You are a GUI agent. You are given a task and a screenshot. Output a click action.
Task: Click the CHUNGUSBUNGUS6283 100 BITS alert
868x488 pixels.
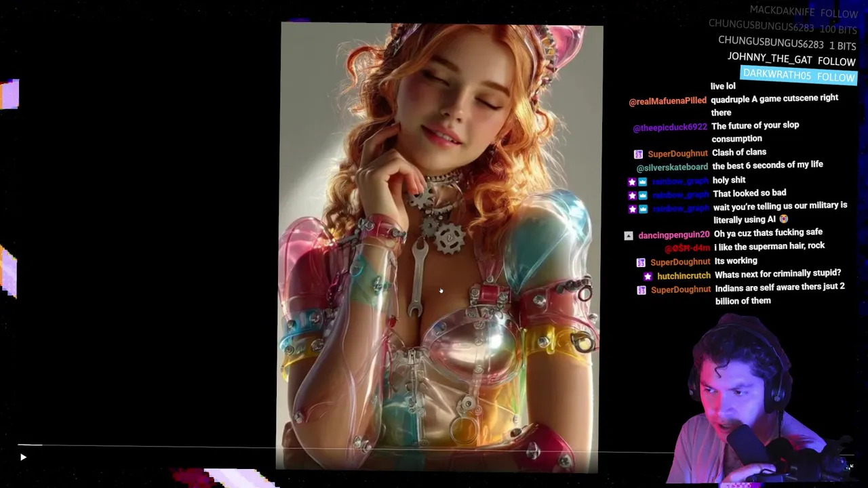tap(783, 27)
